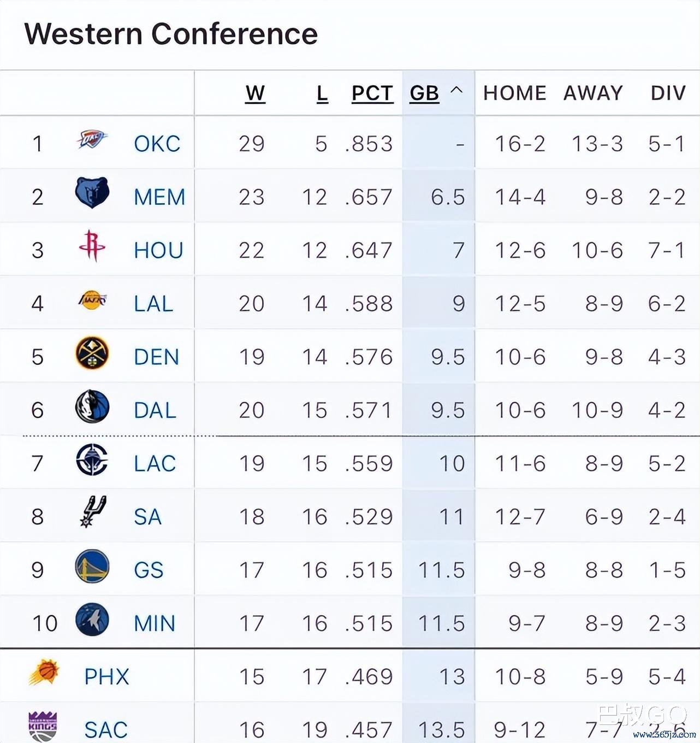Click the Denver Nuggets logo
This screenshot has height=743, width=700.
pyautogui.click(x=92, y=353)
